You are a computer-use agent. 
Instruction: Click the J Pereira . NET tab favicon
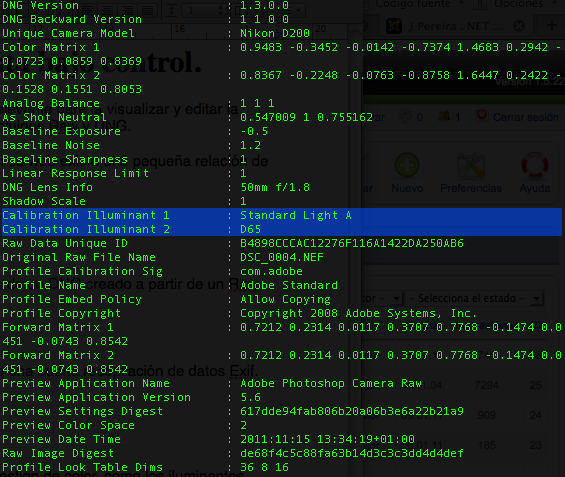tap(393, 26)
